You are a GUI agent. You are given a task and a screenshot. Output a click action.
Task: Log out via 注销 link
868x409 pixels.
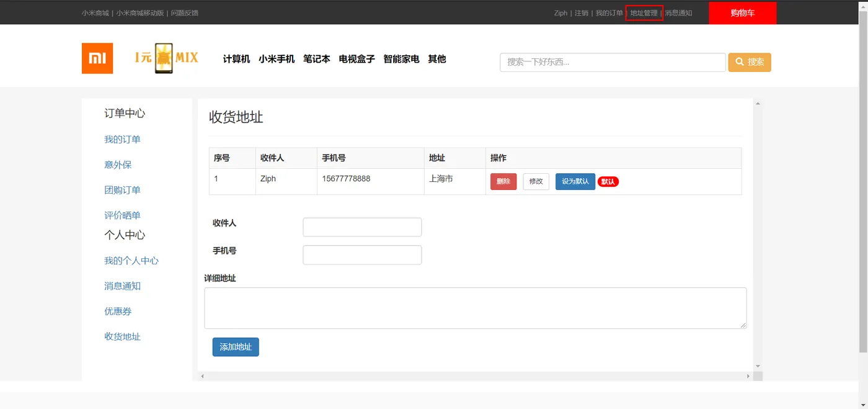(582, 13)
